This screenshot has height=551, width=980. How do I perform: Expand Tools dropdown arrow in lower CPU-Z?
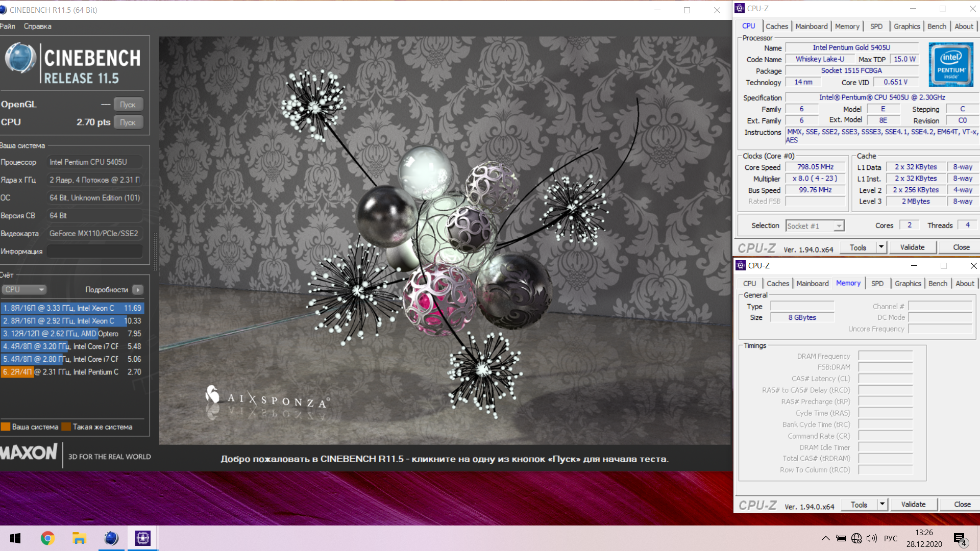[882, 505]
